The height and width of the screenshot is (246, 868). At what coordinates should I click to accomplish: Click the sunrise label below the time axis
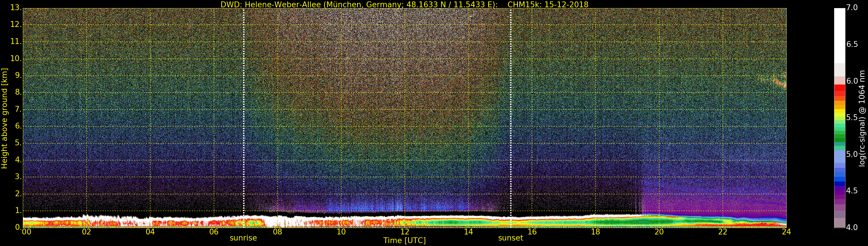[243, 238]
